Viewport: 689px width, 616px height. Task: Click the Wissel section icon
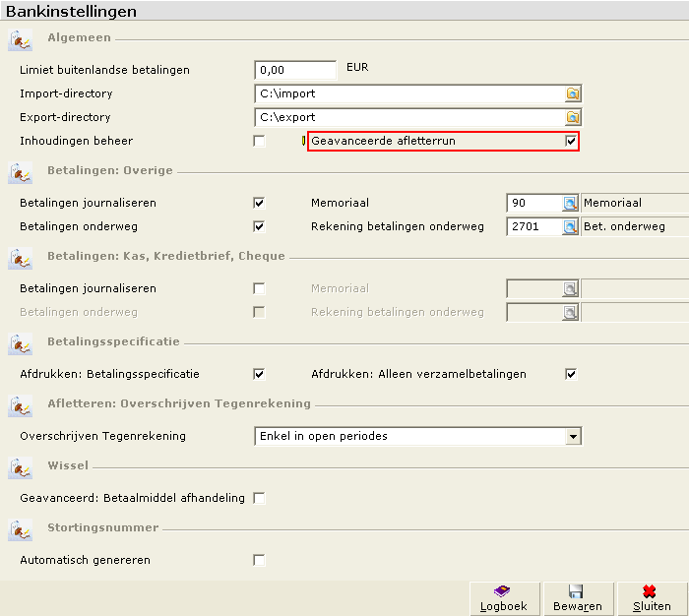20,468
